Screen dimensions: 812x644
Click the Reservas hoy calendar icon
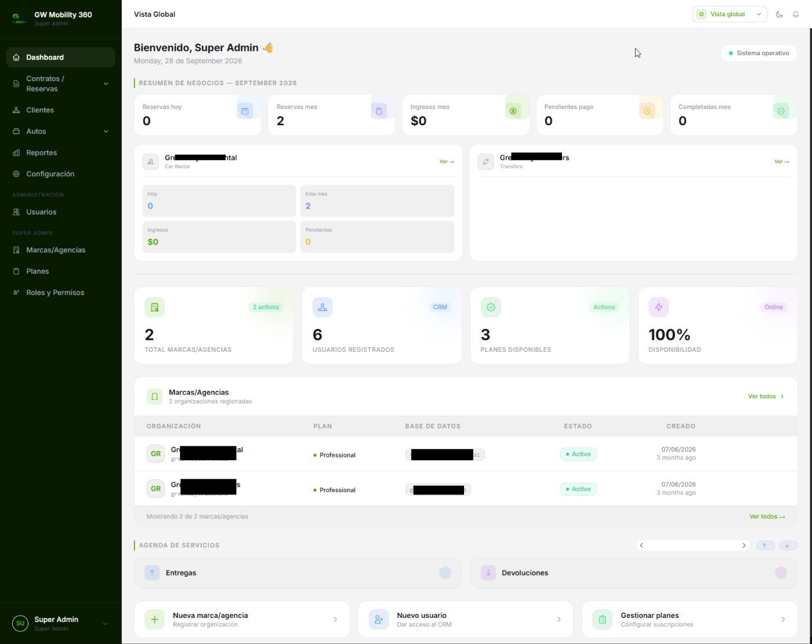[x=245, y=111]
